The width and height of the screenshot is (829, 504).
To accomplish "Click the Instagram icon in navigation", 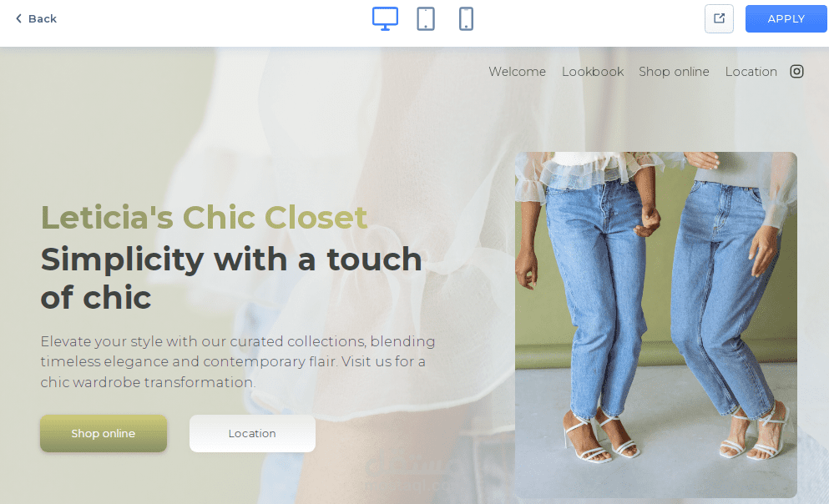I will point(796,71).
